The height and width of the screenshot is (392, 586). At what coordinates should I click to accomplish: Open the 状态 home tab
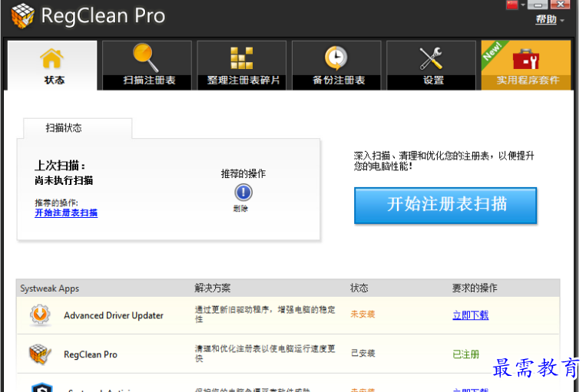point(52,65)
